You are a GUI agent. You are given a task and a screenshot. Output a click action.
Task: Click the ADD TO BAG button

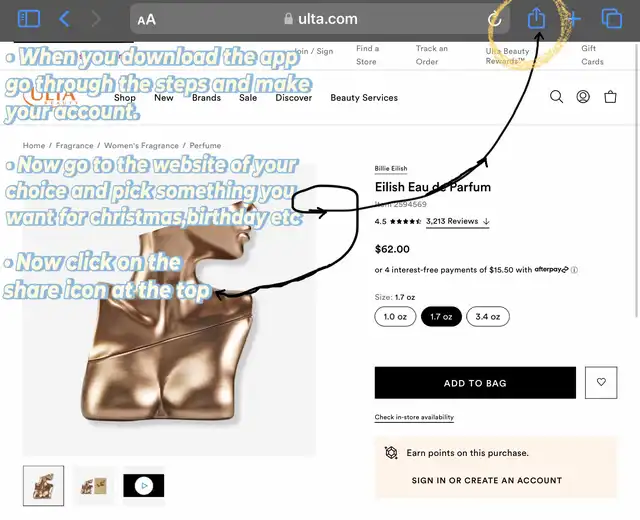[x=475, y=383]
